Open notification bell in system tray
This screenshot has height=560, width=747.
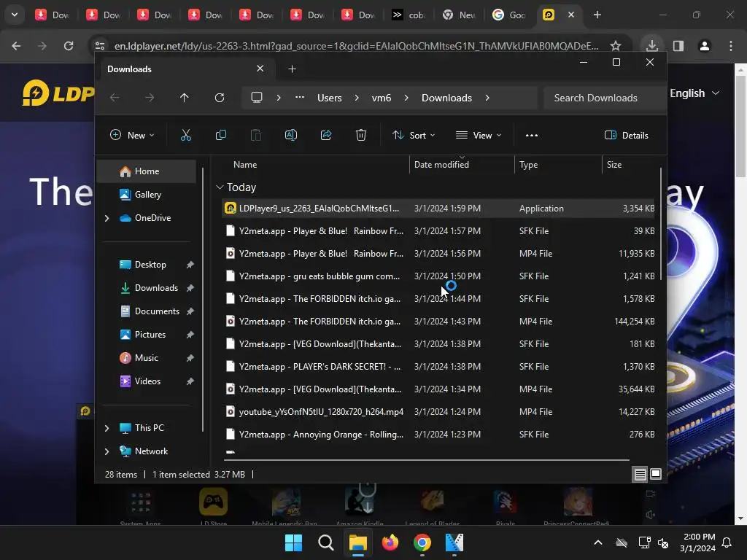coord(727,542)
